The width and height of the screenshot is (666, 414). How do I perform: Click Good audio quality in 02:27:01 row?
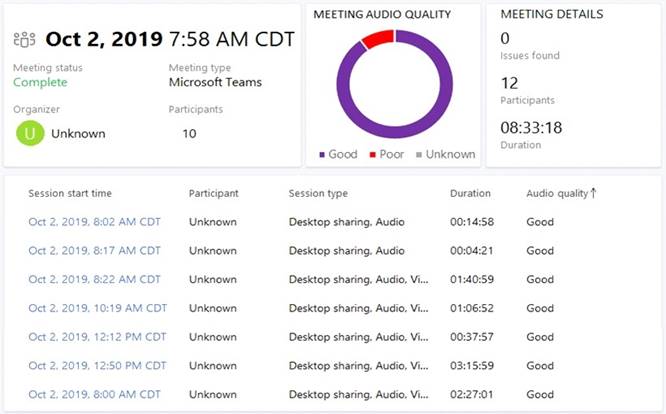coord(540,394)
